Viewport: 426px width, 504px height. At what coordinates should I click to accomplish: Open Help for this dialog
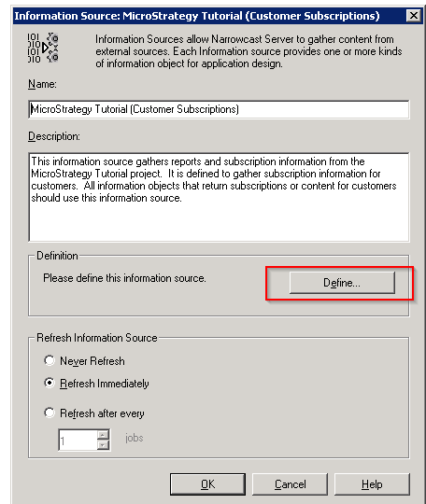click(372, 484)
